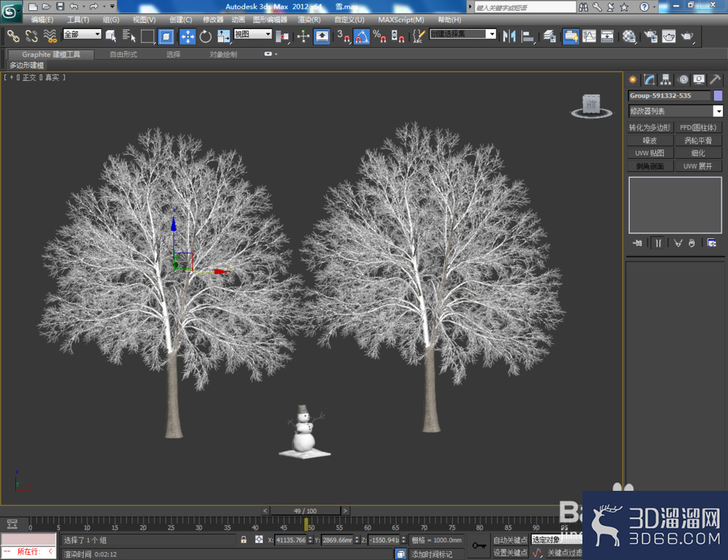The width and height of the screenshot is (728, 560).
Task: Open the Layer Manager icon
Action: (x=549, y=36)
